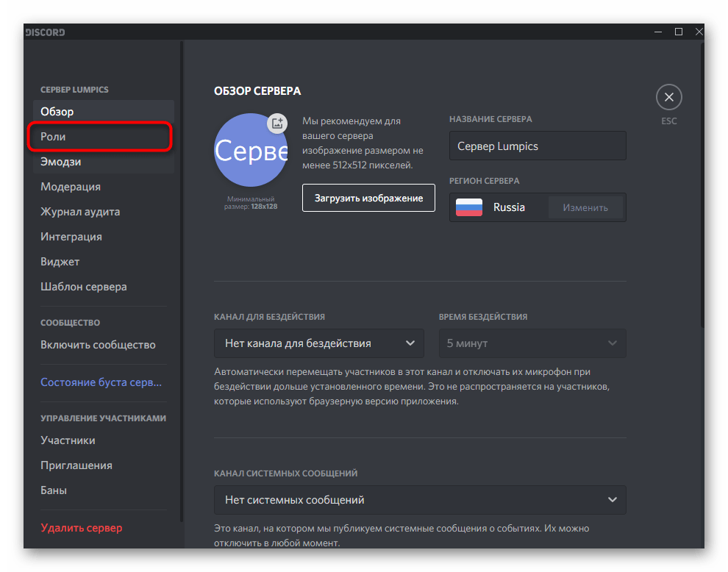728x572 pixels.
Task: Switch to the 'Модерация' section
Action: 70,186
